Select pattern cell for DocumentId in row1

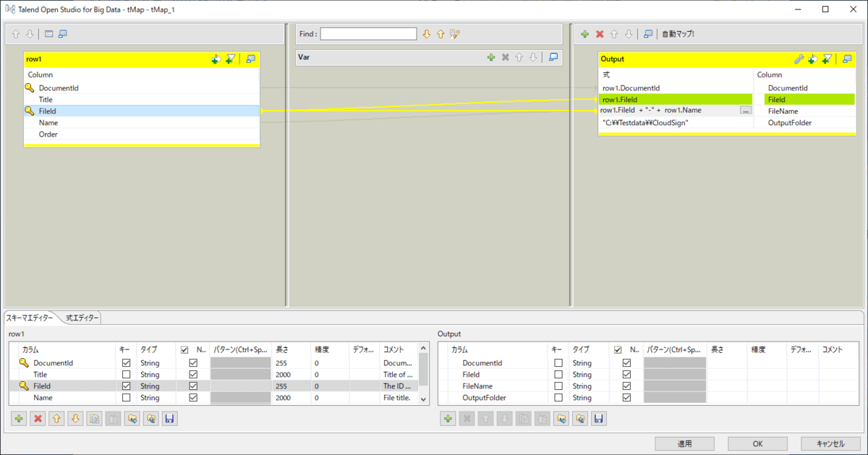tap(241, 362)
